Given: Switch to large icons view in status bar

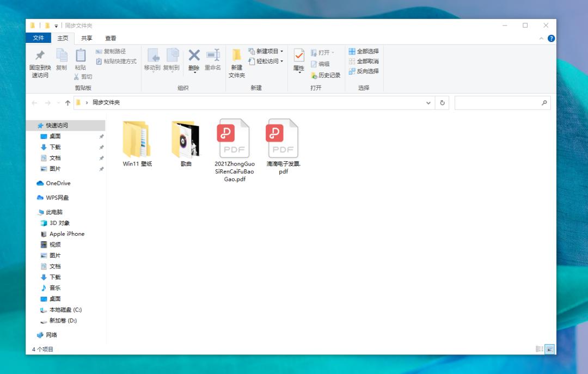Looking at the screenshot, I should pos(549,349).
